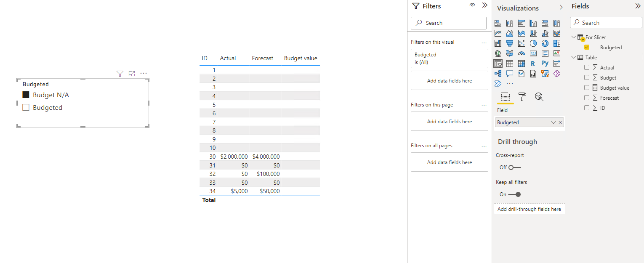644x263 pixels.
Task: Click the Fields pane search box
Action: [606, 23]
